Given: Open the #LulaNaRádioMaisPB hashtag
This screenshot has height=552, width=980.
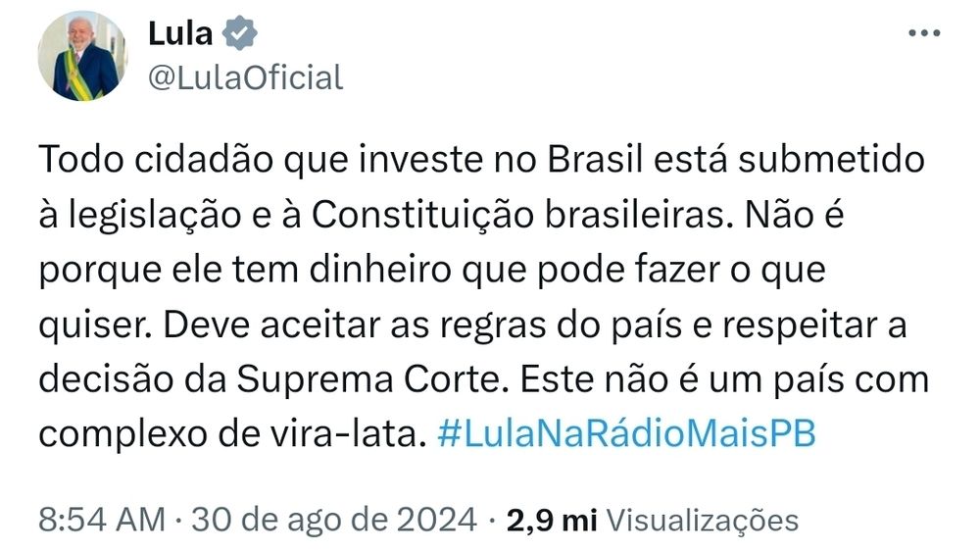Looking at the screenshot, I should 627,433.
